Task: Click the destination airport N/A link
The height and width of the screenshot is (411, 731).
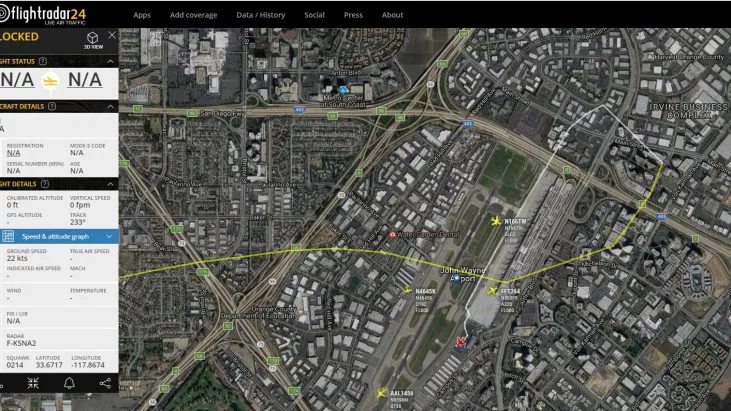Action: click(85, 80)
